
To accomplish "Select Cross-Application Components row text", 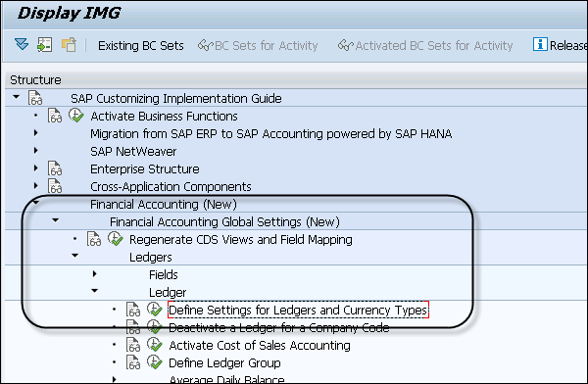I will (x=171, y=187).
